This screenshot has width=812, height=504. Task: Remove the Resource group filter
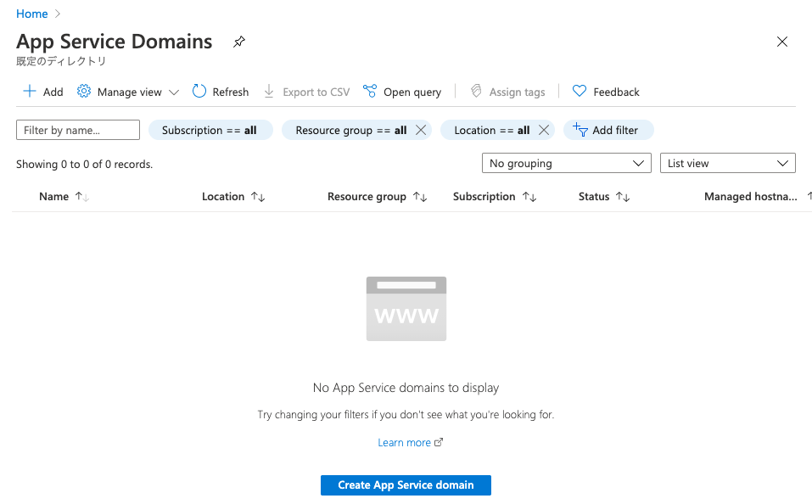click(421, 130)
